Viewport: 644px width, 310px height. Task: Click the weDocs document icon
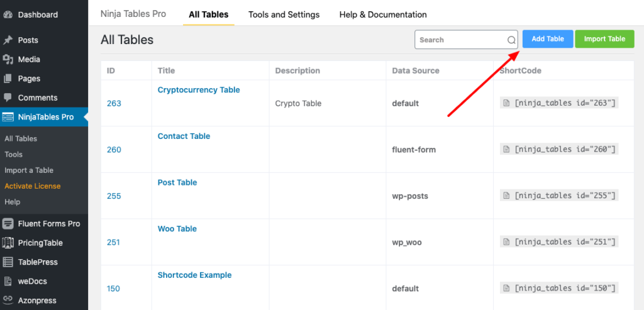pos(8,281)
